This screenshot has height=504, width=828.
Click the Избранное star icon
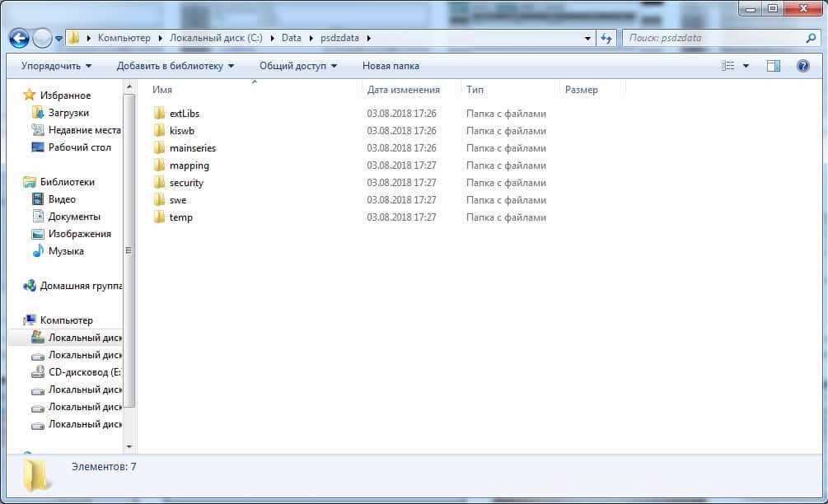[x=30, y=95]
